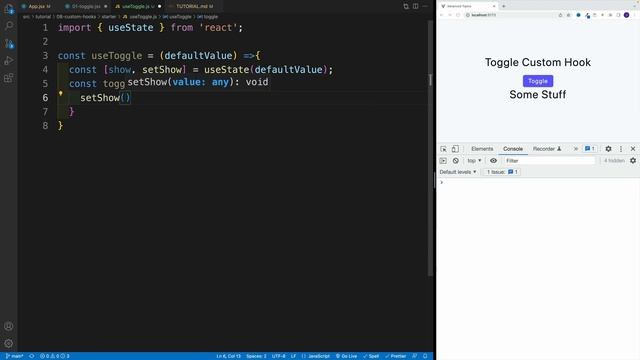The height and width of the screenshot is (360, 640).
Task: Change UTF-8 encoding in status bar
Action: [278, 356]
